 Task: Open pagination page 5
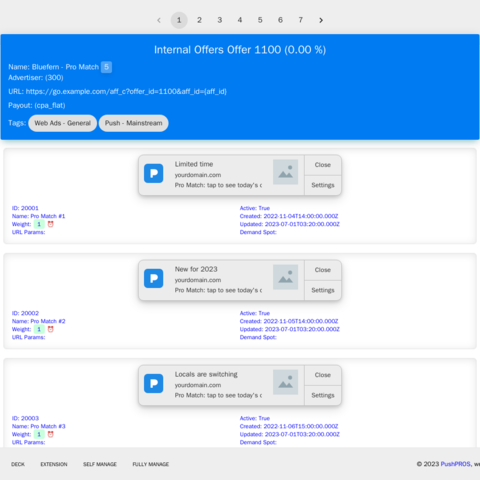(x=260, y=20)
